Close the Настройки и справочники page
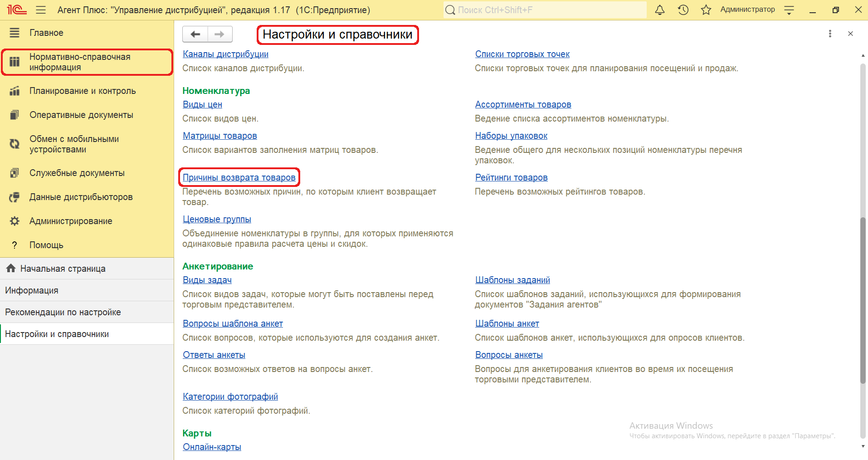The image size is (868, 460). [850, 34]
